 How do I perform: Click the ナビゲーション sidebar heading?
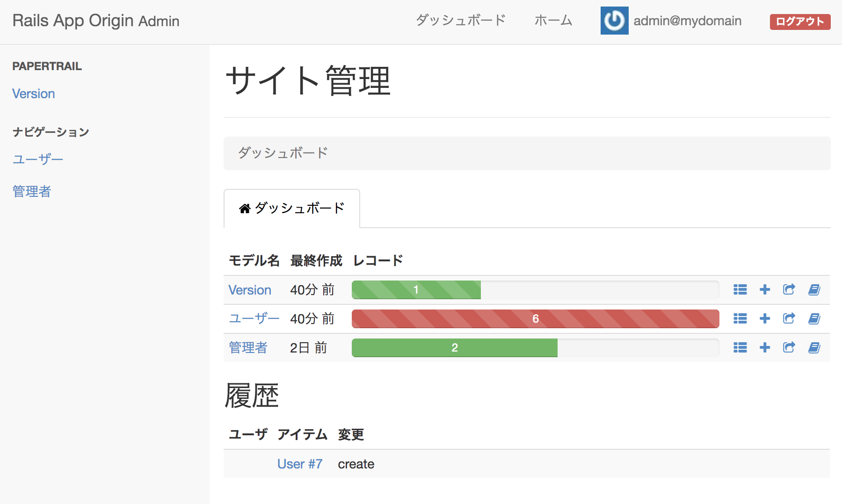click(x=51, y=132)
